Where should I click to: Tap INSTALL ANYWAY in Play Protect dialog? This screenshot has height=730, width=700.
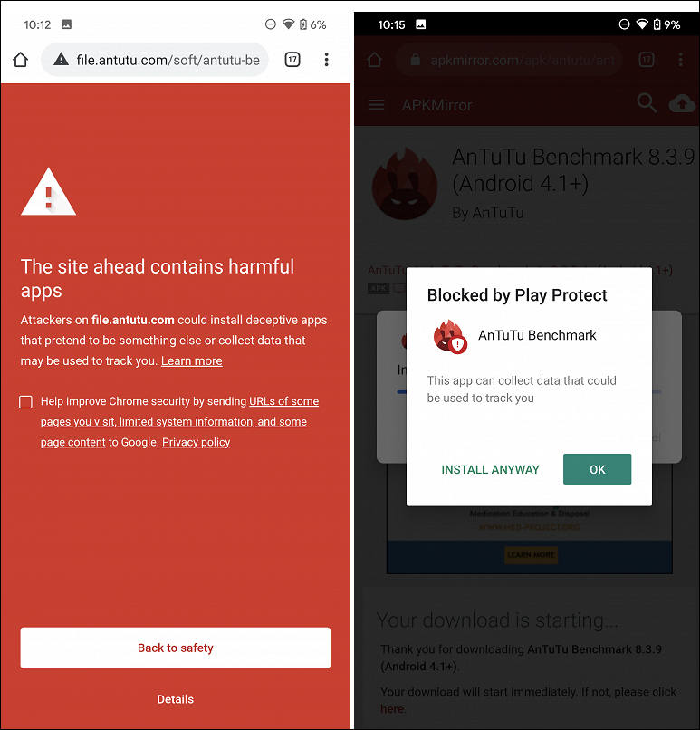click(490, 469)
